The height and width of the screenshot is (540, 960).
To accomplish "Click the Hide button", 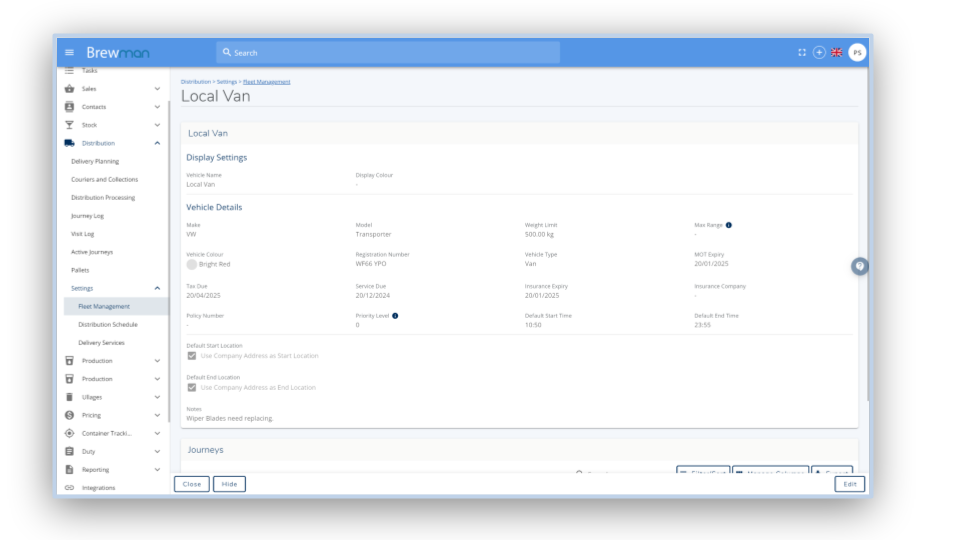I will 230,484.
